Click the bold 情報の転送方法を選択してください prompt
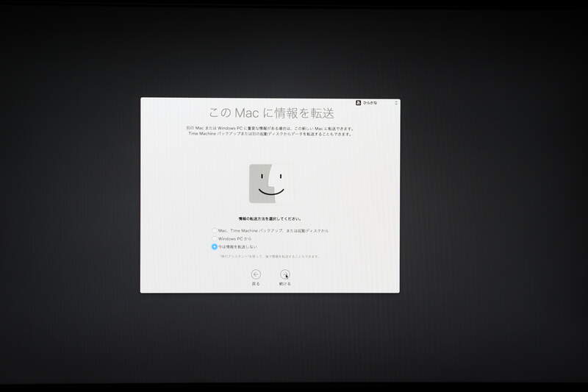The image size is (588, 392). click(270, 218)
